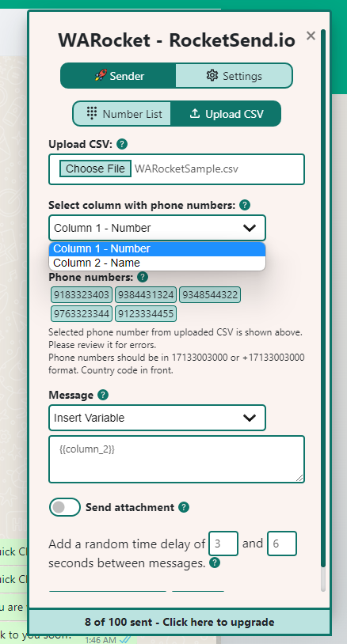Click the Send attachment help icon
Screen dimensions: 347x644
coord(184,508)
